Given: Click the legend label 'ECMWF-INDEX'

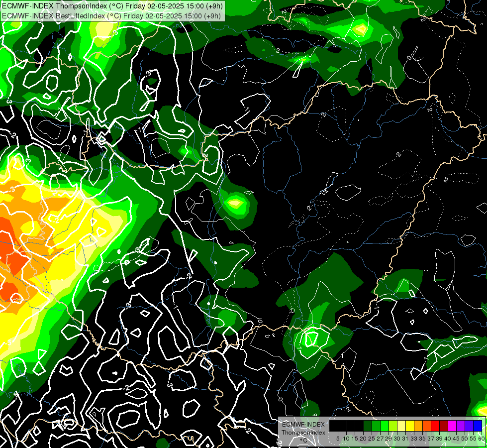Looking at the screenshot, I should coord(303,425).
